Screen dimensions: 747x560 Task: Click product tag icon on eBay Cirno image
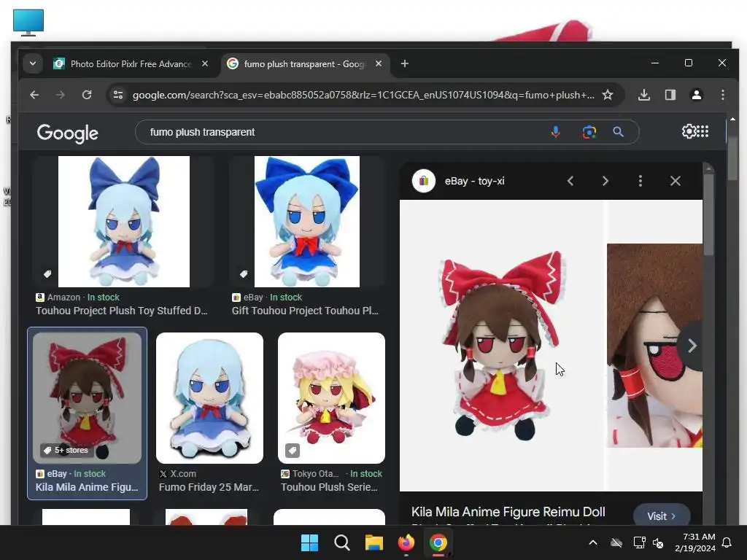point(244,274)
